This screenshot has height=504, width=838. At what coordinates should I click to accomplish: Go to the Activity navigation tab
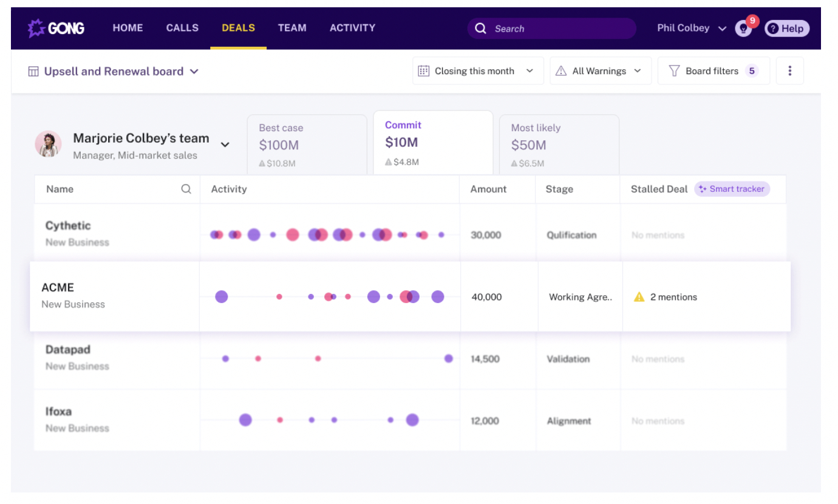(352, 28)
